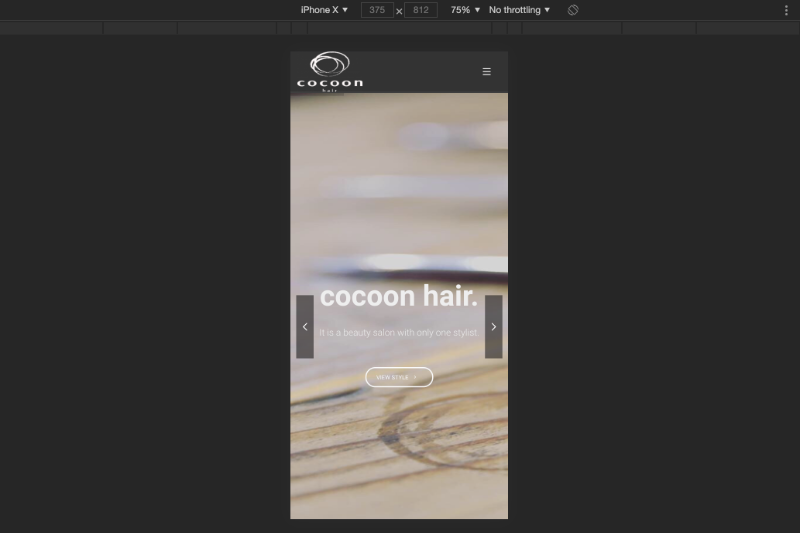Open the 75% zoom level dropdown

coord(465,10)
